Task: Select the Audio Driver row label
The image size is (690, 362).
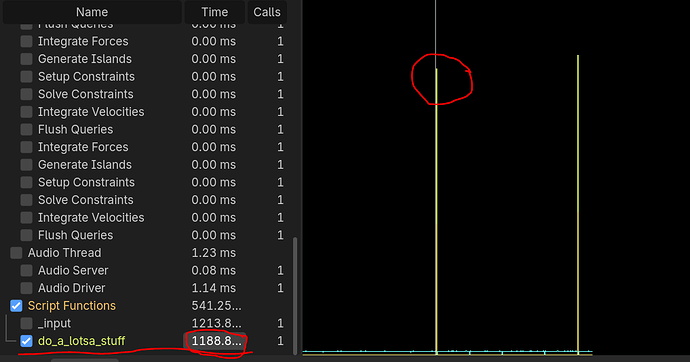Action: coord(71,288)
